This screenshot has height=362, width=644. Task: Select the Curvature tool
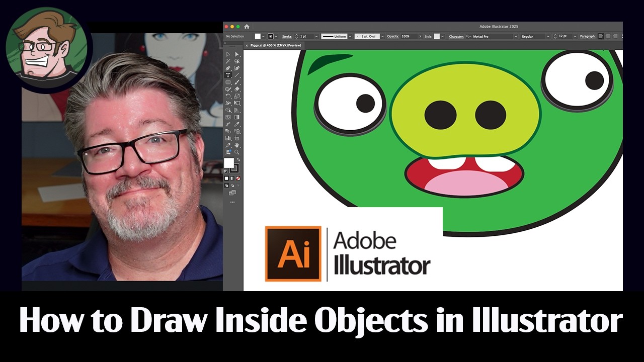(237, 68)
